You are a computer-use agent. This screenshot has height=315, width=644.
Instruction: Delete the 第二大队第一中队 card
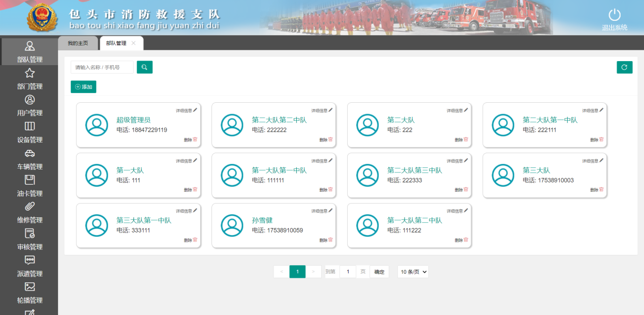597,139
